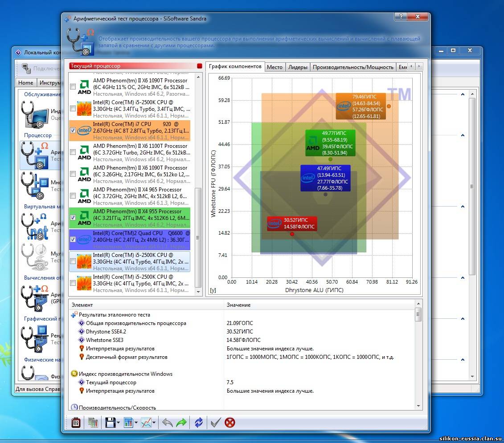This screenshot has height=443, width=504.
Task: Click the gray checkmark OK icon
Action: tap(215, 423)
